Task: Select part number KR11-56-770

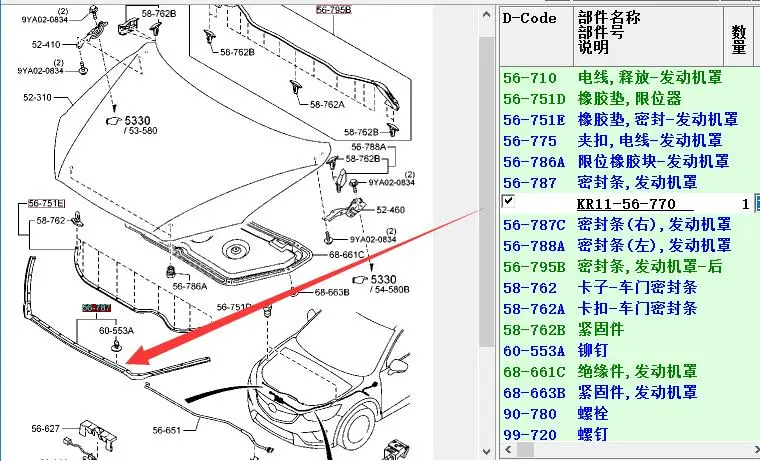Action: (x=626, y=204)
